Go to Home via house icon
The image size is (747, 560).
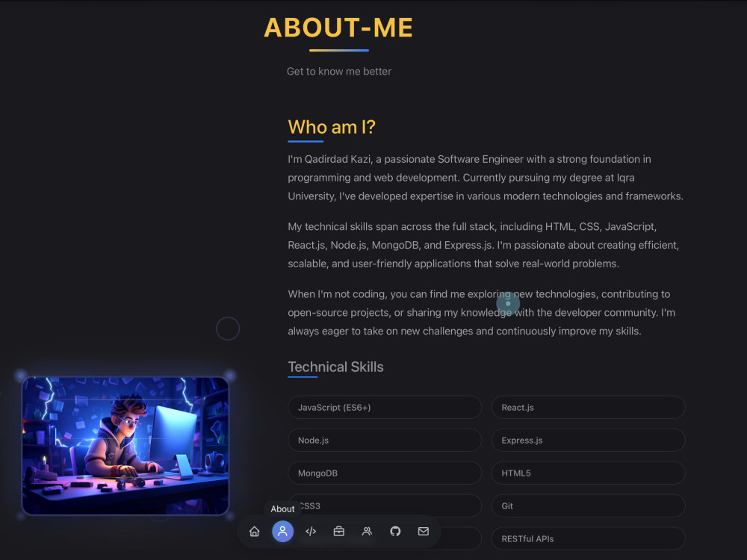(255, 532)
